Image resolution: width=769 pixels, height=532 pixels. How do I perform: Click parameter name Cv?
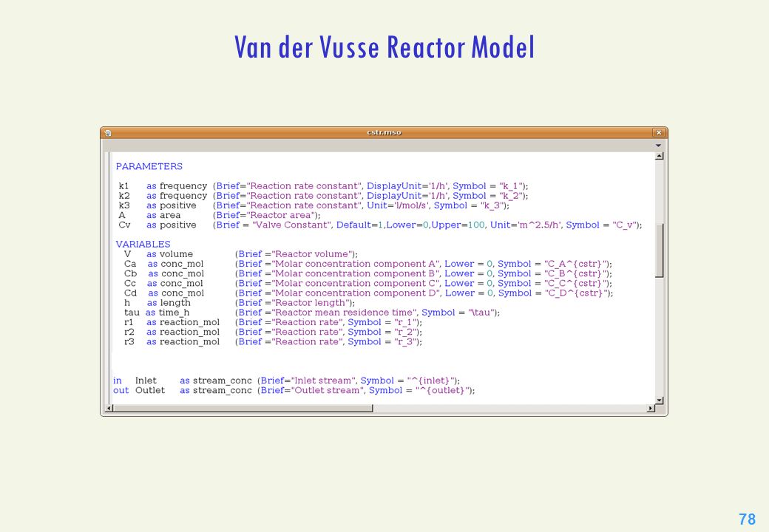[x=124, y=225]
